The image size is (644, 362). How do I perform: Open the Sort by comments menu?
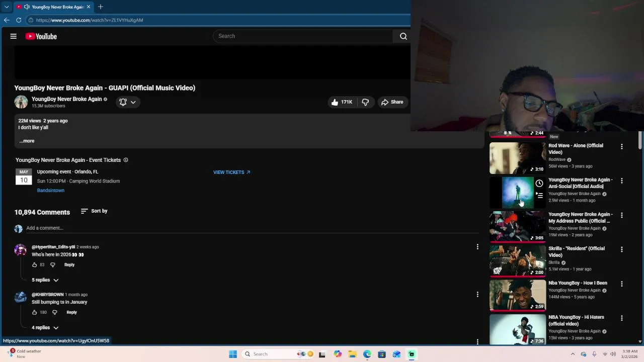[94, 211]
